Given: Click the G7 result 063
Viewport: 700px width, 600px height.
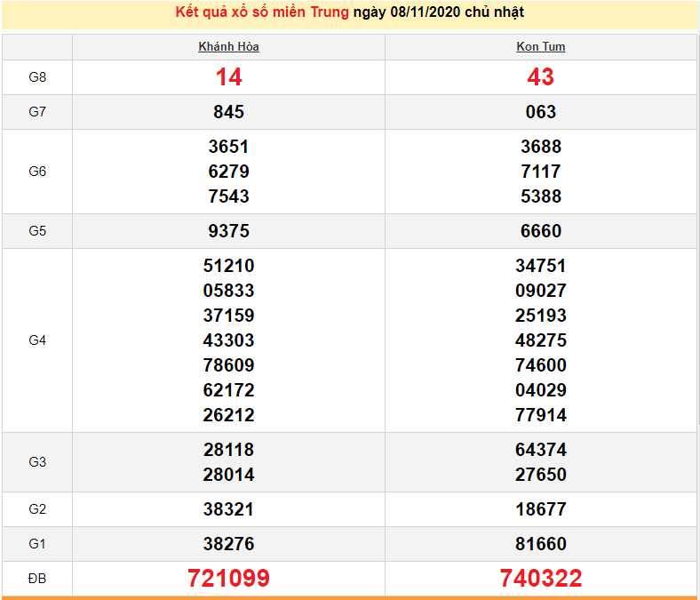Looking at the screenshot, I should coord(540,112).
